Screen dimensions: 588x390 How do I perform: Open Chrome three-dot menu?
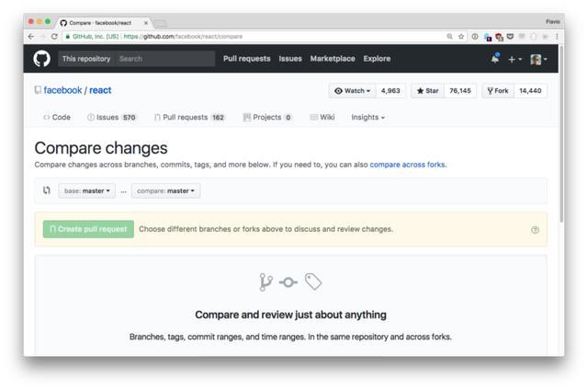tap(557, 37)
